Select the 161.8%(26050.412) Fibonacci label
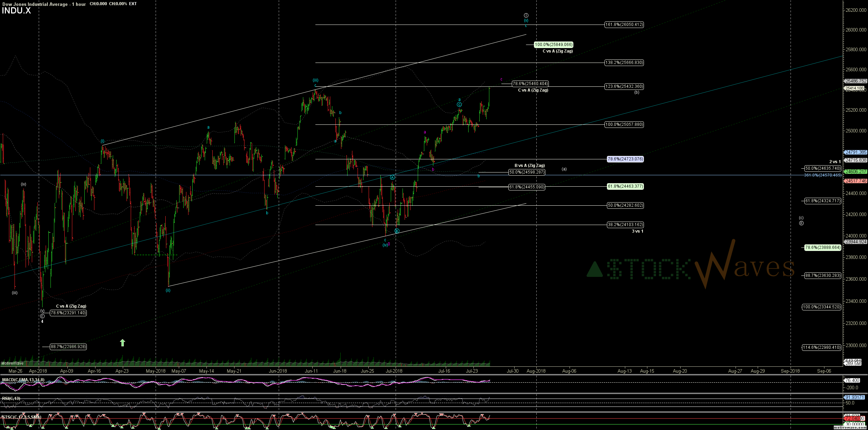Screen dimensions: 868x430 coord(624,25)
